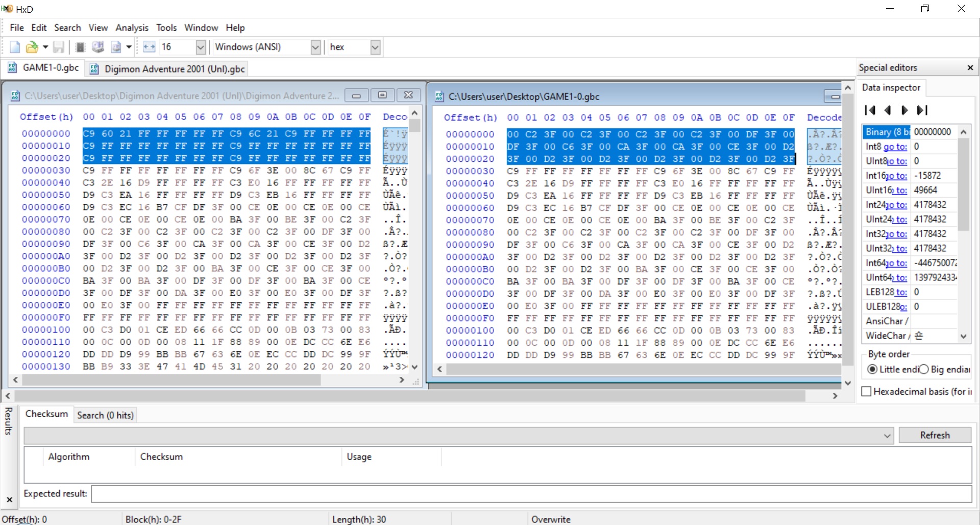Click the bytes-per-row width icon

(149, 47)
